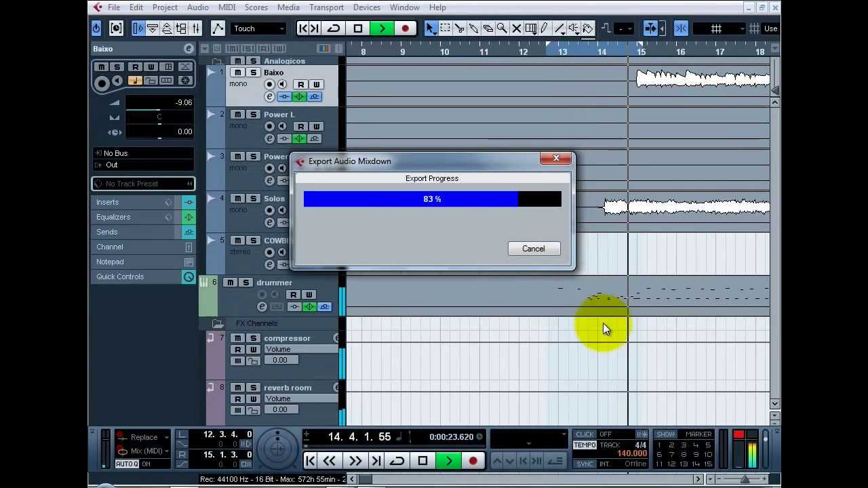868x488 pixels.
Task: Select the Play speaker tool
Action: tap(573, 28)
